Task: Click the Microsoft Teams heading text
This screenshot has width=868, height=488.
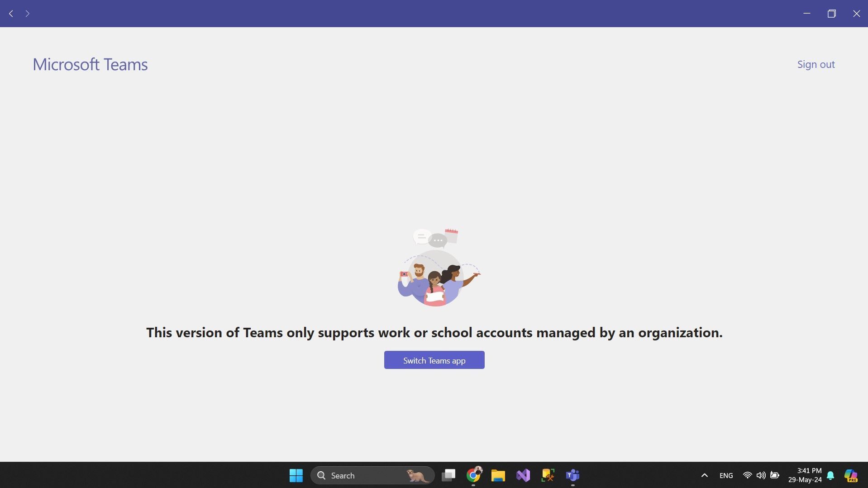Action: [x=90, y=64]
